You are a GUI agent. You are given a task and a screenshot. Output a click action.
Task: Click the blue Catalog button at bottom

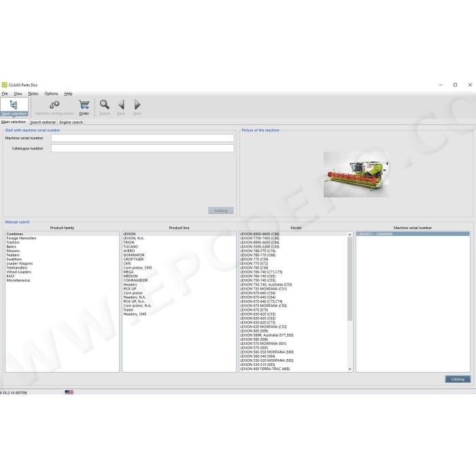click(x=458, y=379)
